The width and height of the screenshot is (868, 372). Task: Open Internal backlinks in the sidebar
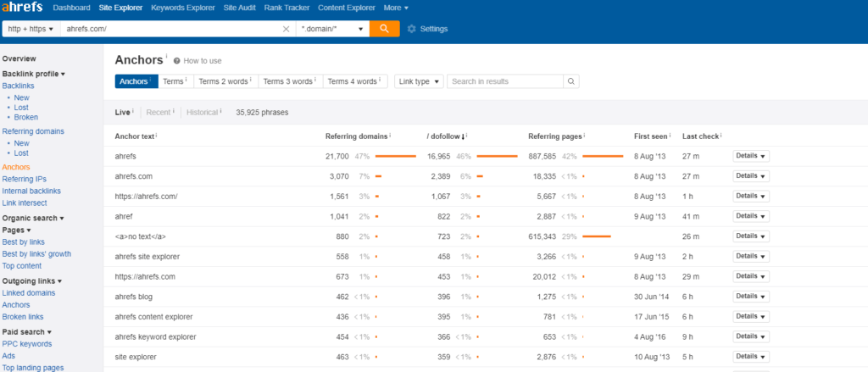(31, 191)
